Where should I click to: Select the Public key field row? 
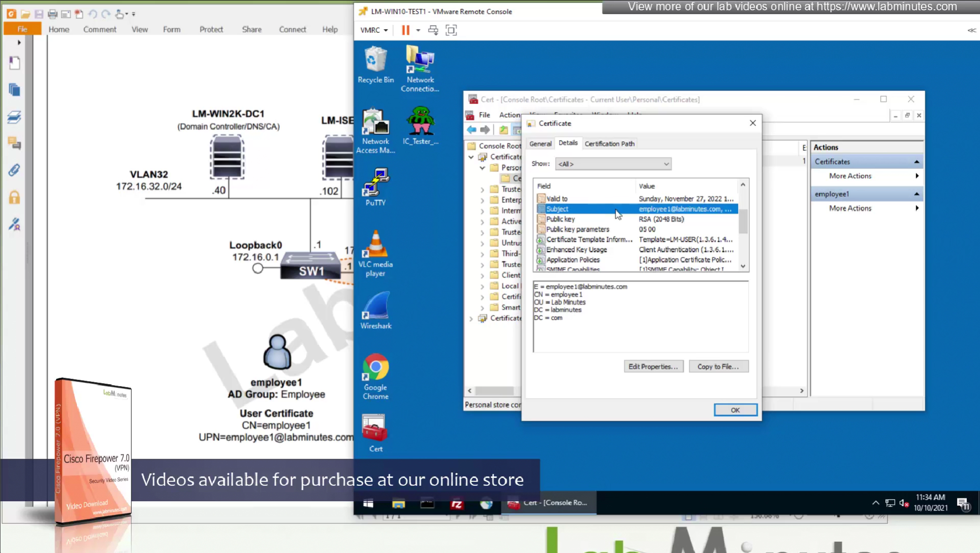[560, 219]
